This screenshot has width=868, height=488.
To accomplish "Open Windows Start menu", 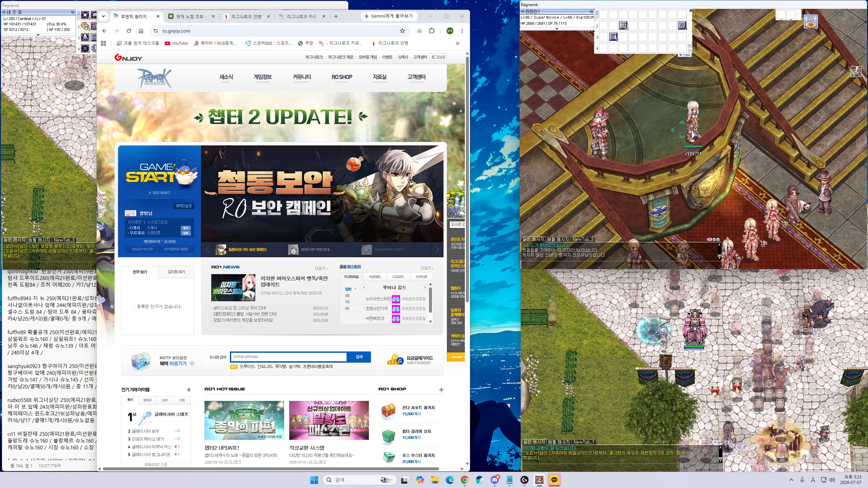I will 314,480.
